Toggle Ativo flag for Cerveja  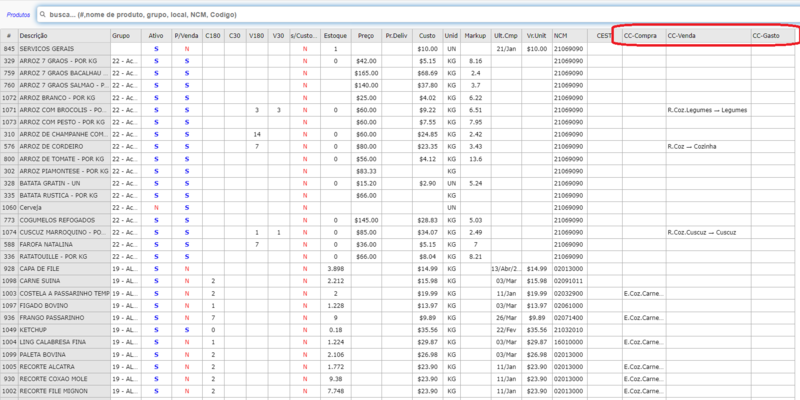click(156, 208)
